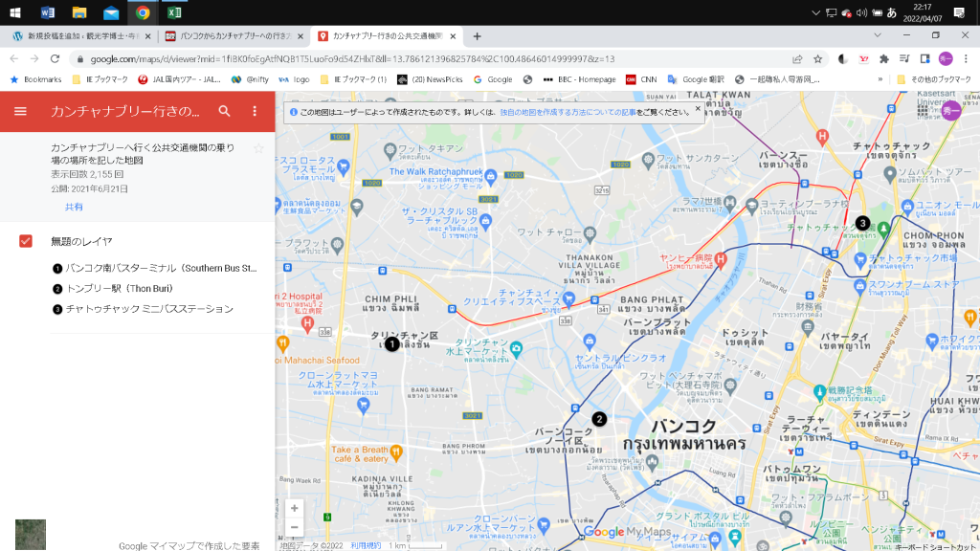Switch to the WordPress 新規投稿を追加 tab
This screenshot has width=980, height=551.
(x=82, y=36)
